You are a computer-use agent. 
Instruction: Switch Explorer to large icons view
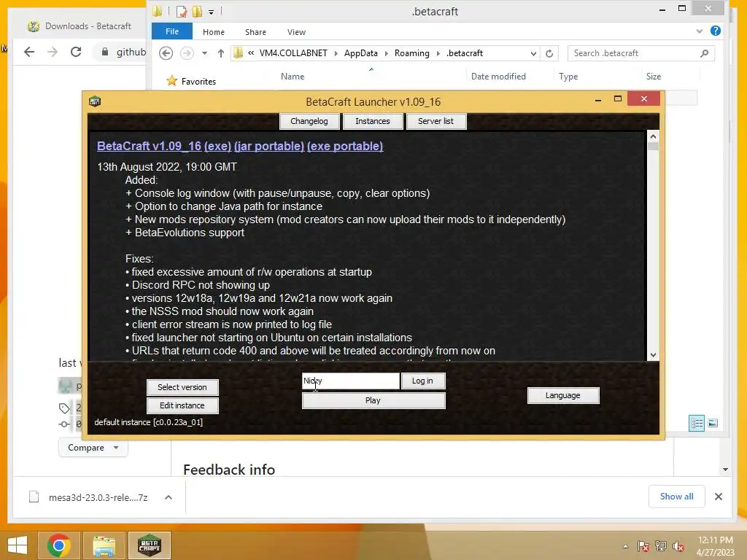click(713, 423)
